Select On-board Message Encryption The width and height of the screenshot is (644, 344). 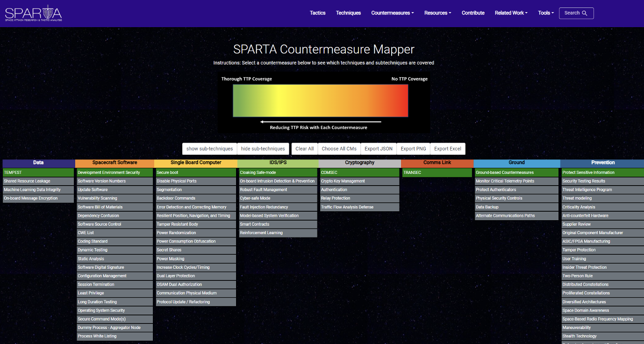38,198
